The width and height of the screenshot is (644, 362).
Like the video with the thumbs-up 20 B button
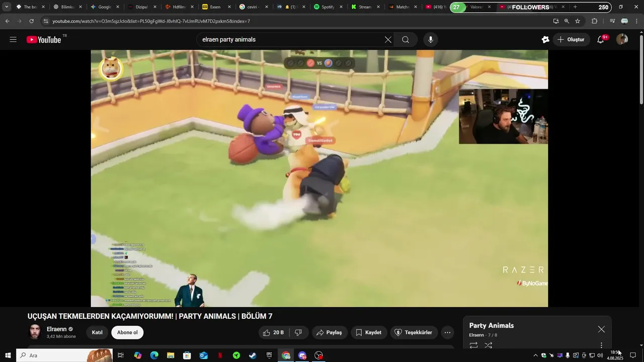coord(274,332)
